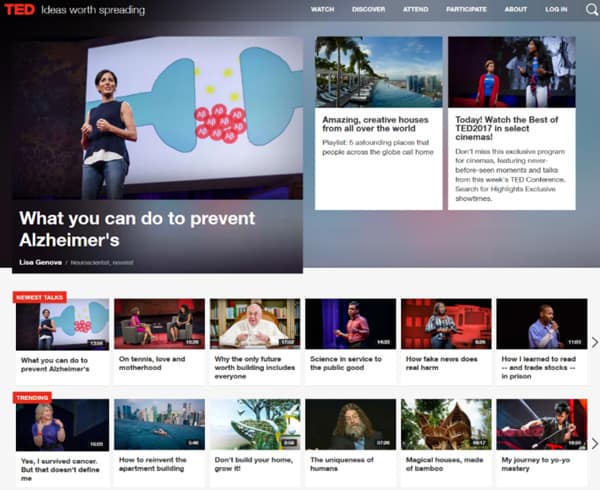The image size is (600, 490).
Task: Click the NEWEST TALKS label
Action: [39, 297]
